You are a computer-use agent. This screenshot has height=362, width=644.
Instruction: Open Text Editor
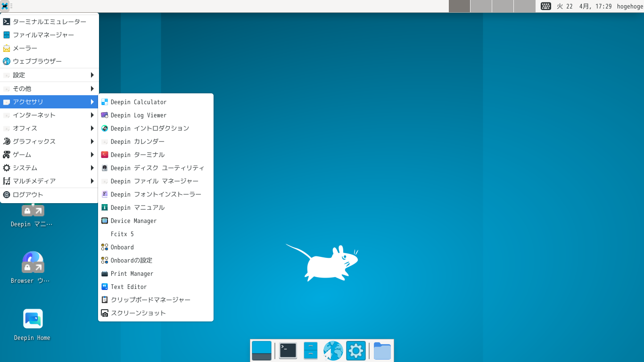pos(156,287)
